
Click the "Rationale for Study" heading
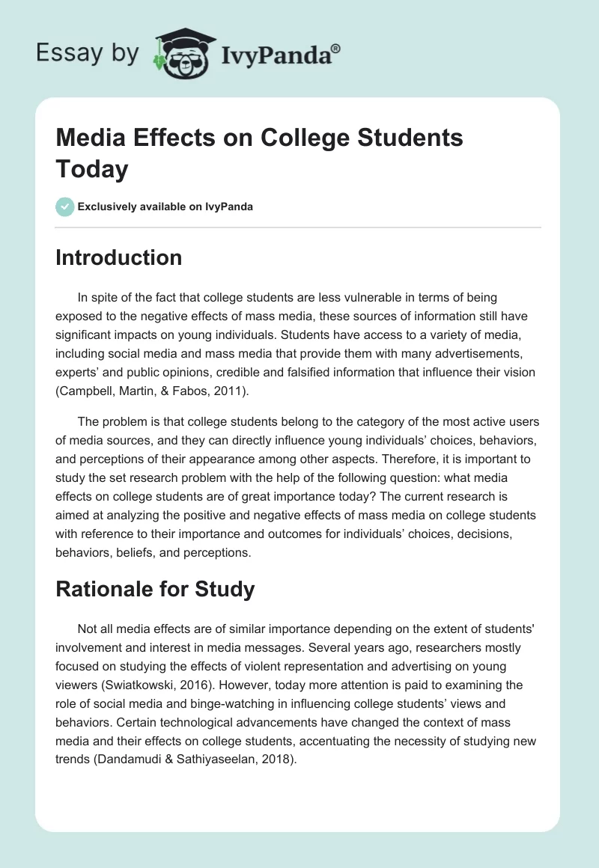coord(156,589)
